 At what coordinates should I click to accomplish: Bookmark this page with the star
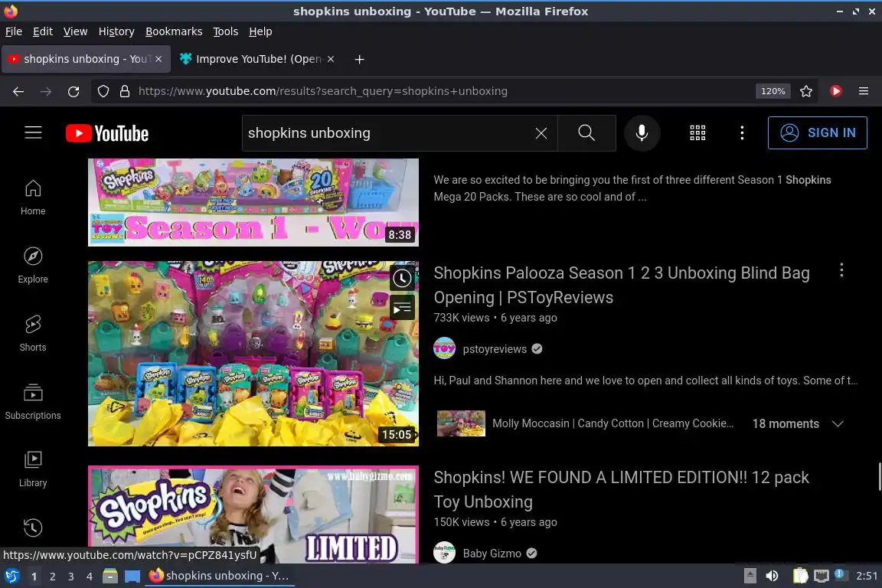pos(806,91)
